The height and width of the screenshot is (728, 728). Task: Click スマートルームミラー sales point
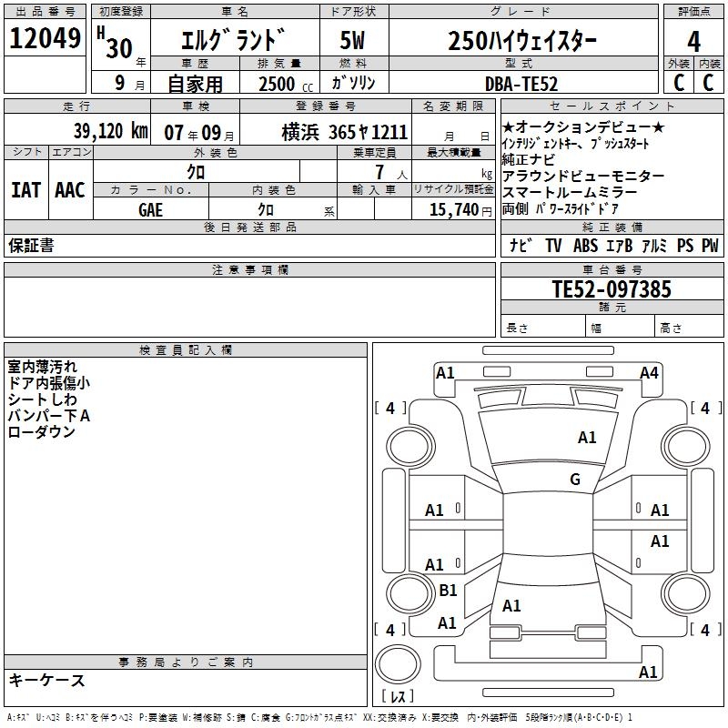[570, 192]
